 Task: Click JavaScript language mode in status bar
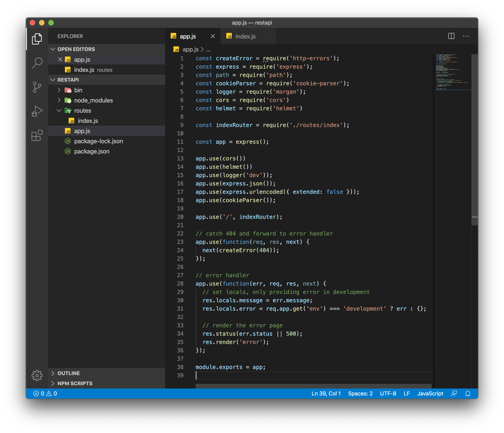[430, 394]
